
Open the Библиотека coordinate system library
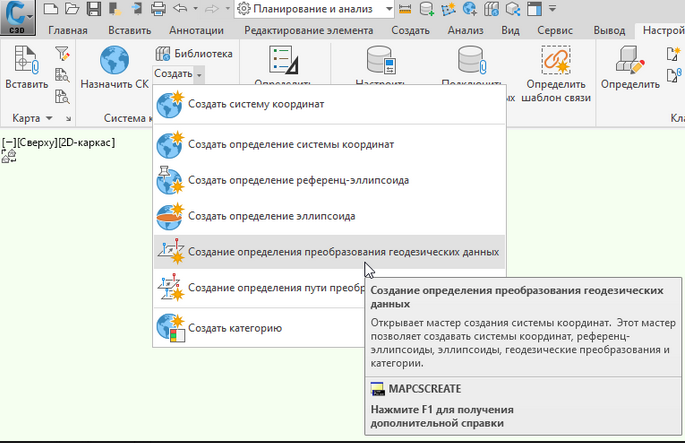pos(196,54)
